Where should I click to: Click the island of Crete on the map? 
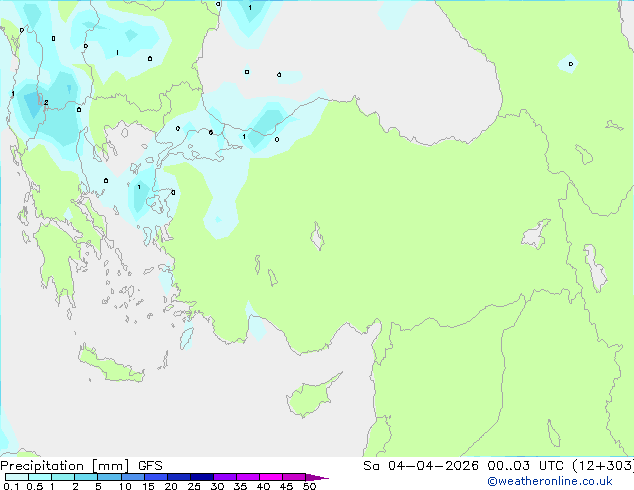[x=111, y=366]
